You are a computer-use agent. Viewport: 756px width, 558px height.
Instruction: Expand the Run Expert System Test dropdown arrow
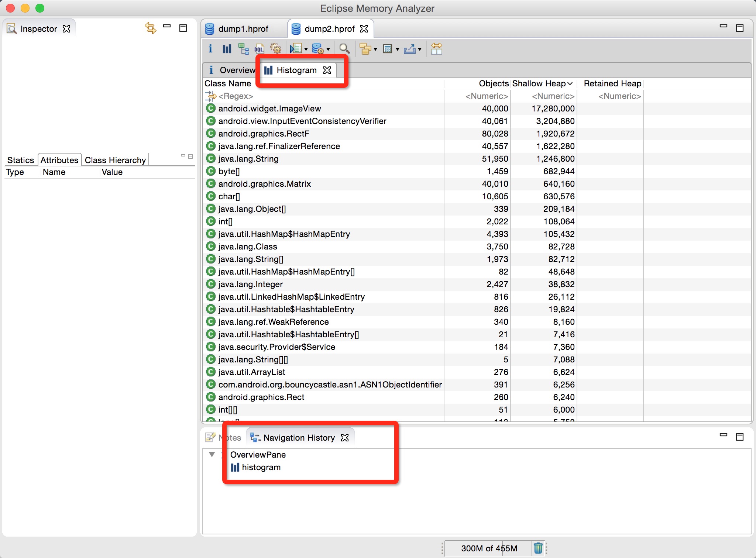click(306, 49)
